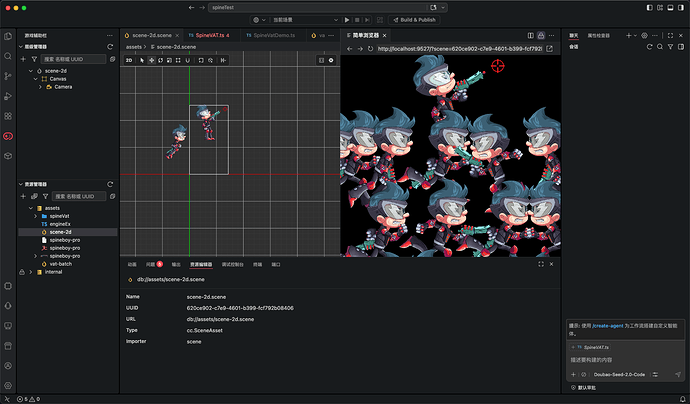Open the store icon in activity bar
This screenshot has height=404, width=690.
pyautogui.click(x=8, y=346)
